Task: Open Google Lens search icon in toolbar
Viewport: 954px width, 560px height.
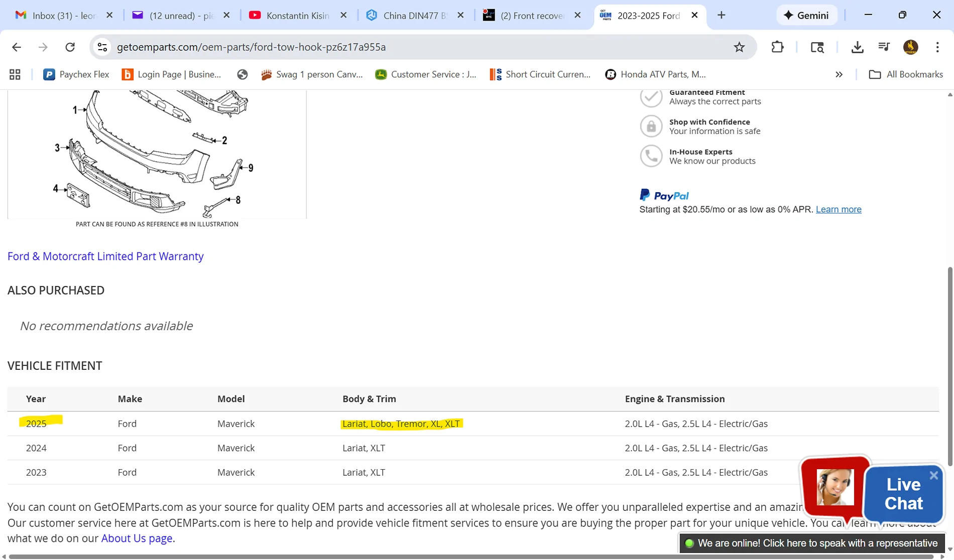Action: (x=817, y=47)
